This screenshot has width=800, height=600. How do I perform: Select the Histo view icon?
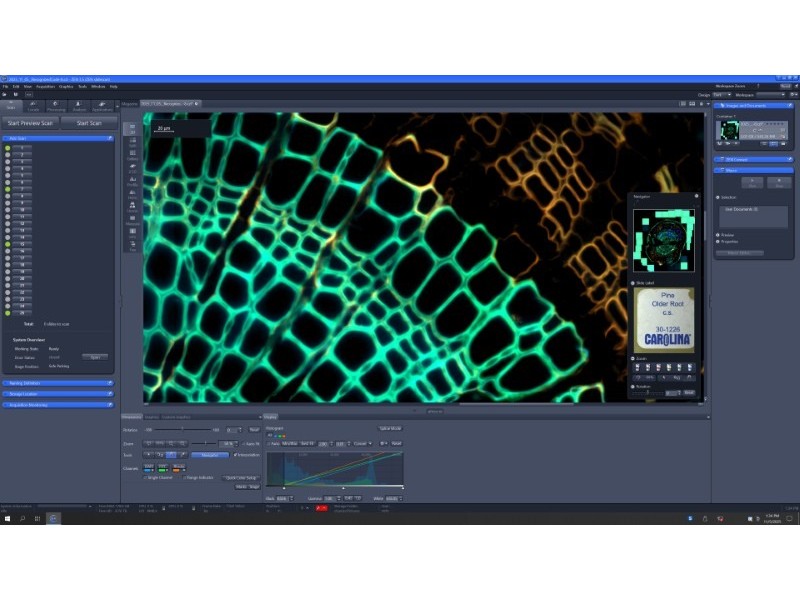pyautogui.click(x=132, y=194)
